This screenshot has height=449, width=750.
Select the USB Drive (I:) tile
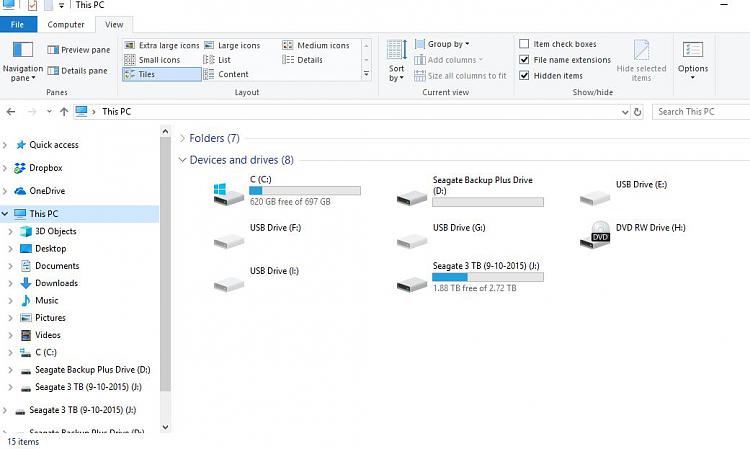pos(256,280)
